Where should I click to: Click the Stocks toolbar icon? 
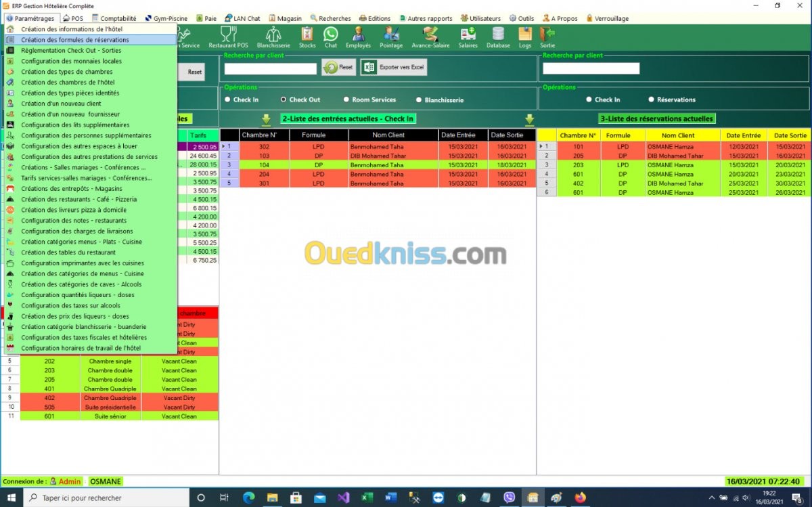(307, 37)
